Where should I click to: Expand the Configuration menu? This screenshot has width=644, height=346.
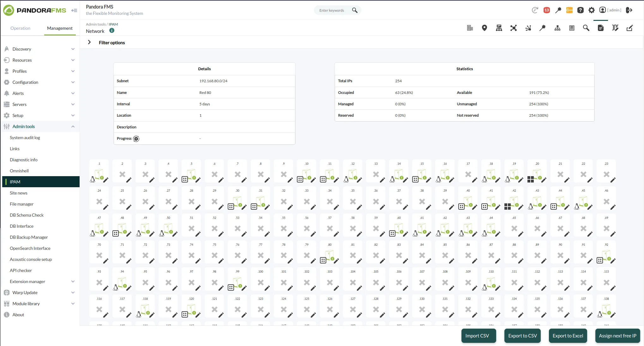(40, 82)
